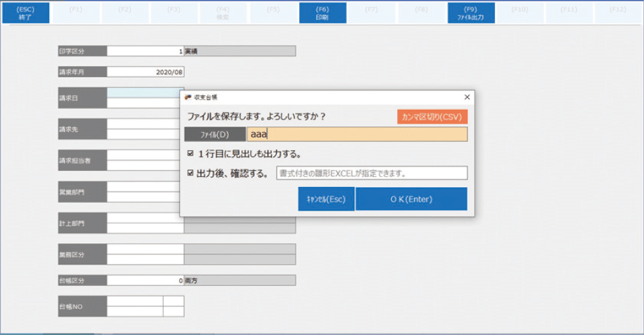
Task: Click the 請求年月 field showing 2020/08
Action: (x=145, y=72)
